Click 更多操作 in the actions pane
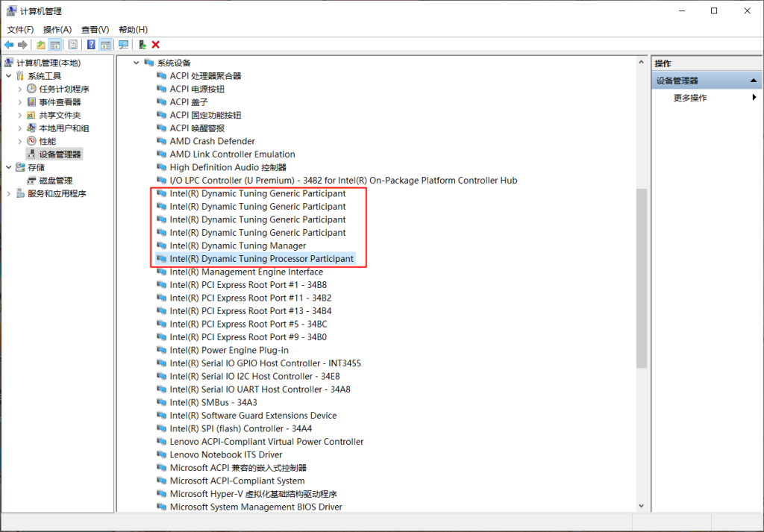Viewport: 764px width, 532px height. click(x=690, y=98)
